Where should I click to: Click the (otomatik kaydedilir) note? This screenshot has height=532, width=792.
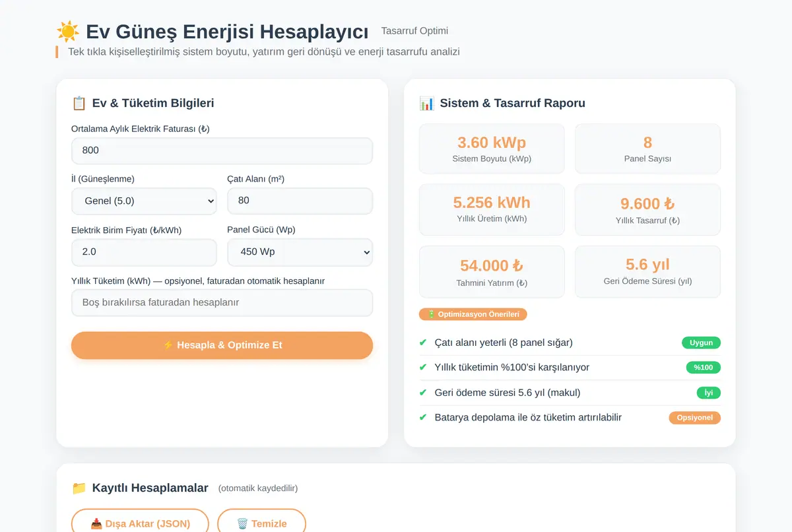[258, 488]
